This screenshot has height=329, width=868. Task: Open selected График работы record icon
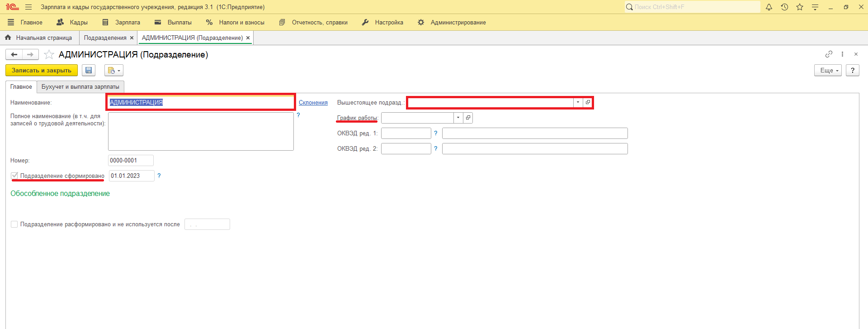[468, 118]
